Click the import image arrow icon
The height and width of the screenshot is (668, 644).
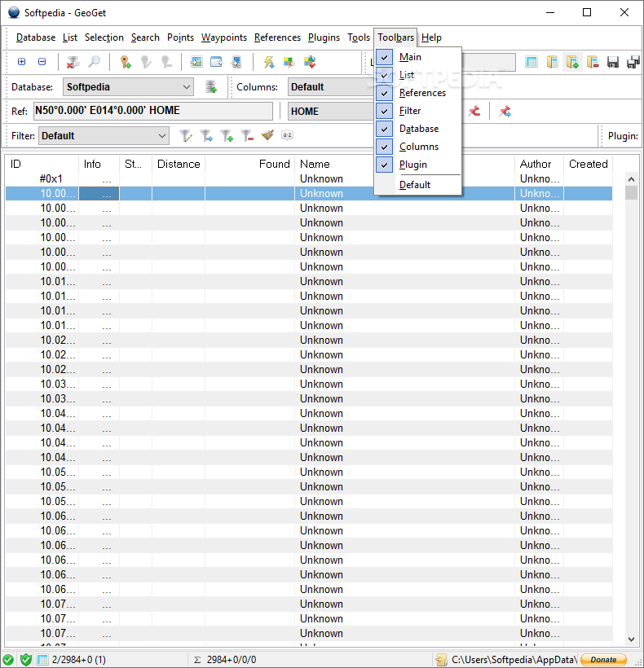(x=196, y=62)
